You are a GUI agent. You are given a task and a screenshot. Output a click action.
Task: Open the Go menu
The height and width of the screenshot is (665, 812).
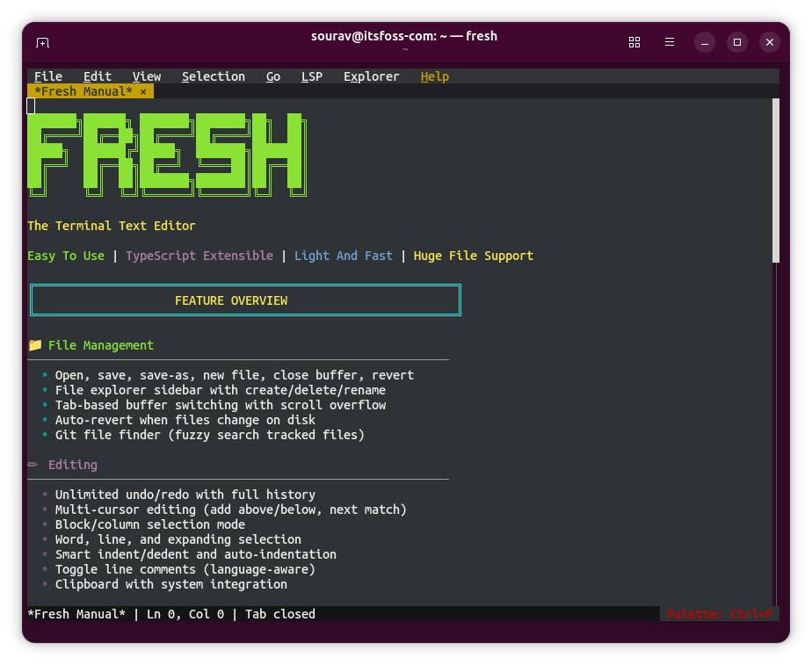pyautogui.click(x=272, y=76)
